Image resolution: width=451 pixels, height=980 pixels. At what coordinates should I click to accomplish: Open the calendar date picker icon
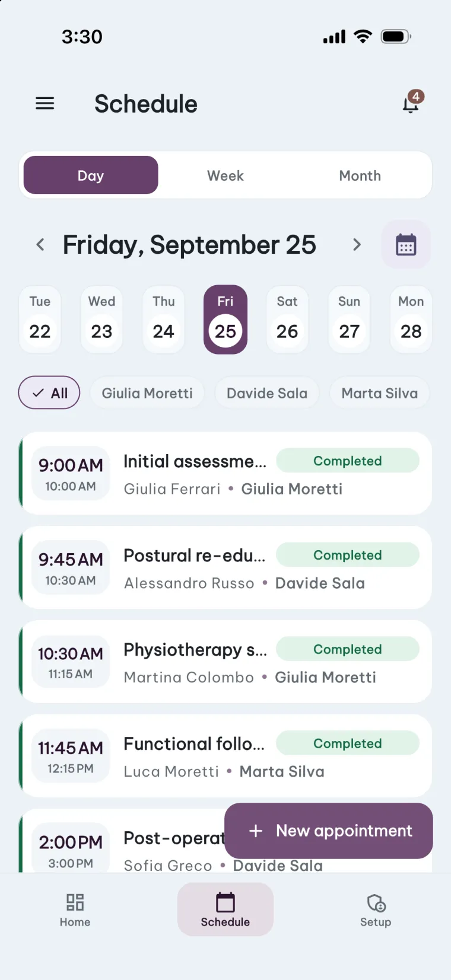pos(406,244)
